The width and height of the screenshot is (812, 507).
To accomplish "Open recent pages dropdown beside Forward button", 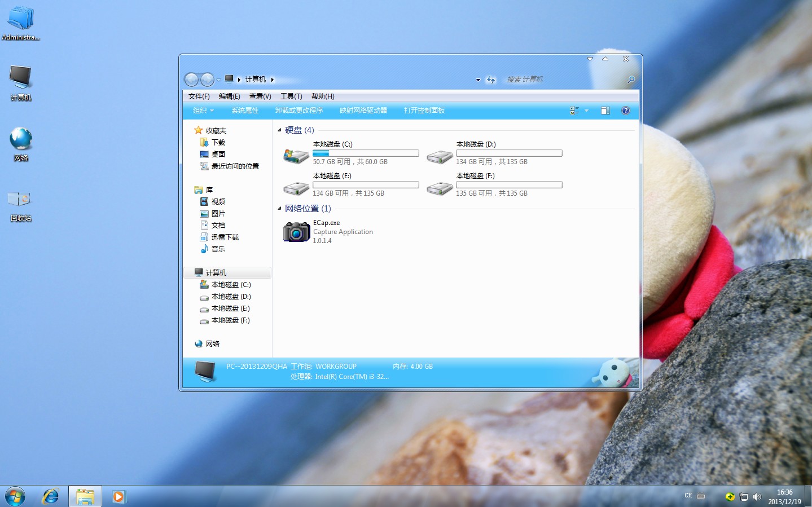I will pos(218,80).
